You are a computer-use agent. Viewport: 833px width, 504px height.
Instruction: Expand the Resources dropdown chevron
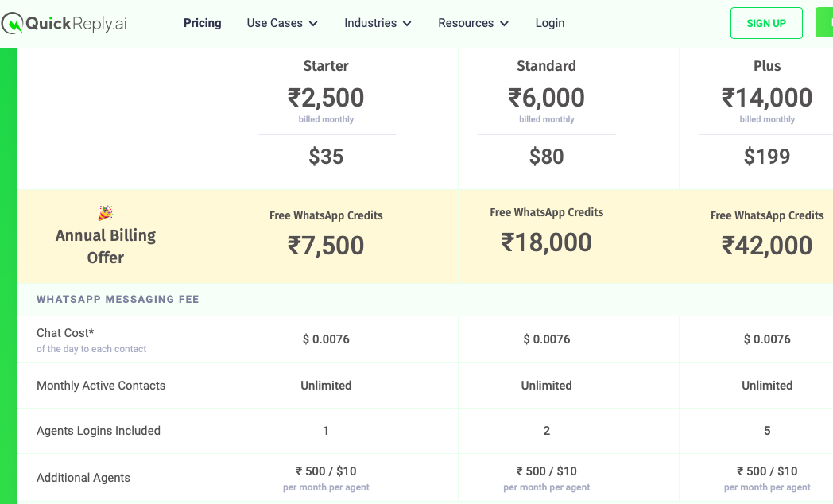click(x=504, y=23)
